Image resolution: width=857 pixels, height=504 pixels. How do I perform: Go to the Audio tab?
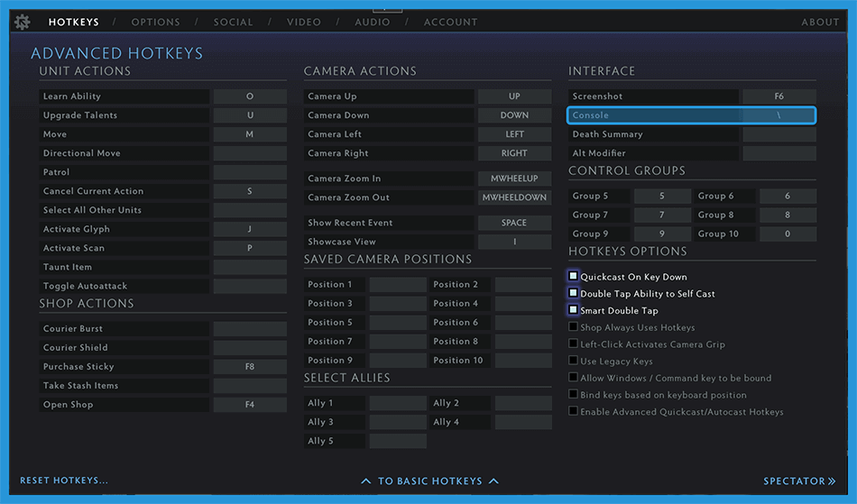pos(373,23)
